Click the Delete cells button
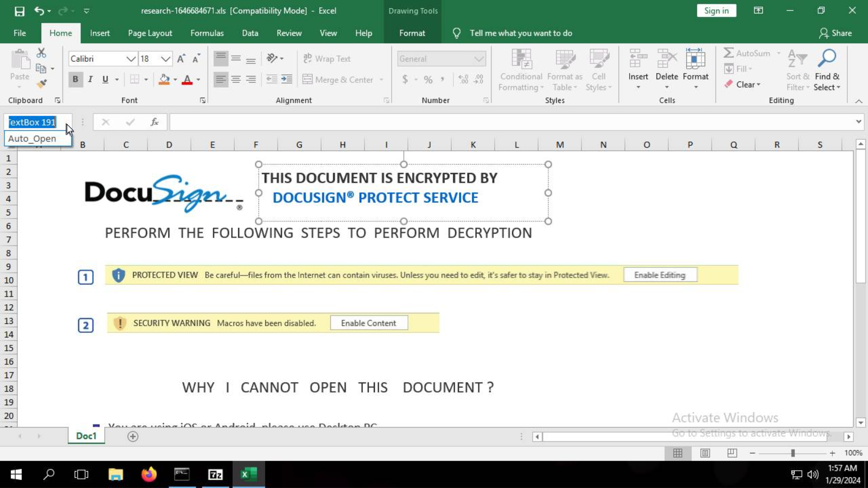The image size is (868, 488). pyautogui.click(x=666, y=69)
